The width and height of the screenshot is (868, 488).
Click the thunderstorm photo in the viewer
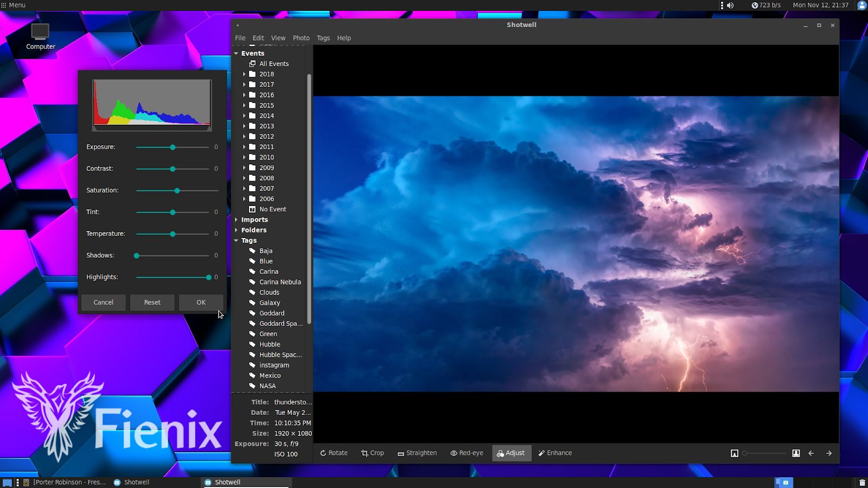pos(576,244)
